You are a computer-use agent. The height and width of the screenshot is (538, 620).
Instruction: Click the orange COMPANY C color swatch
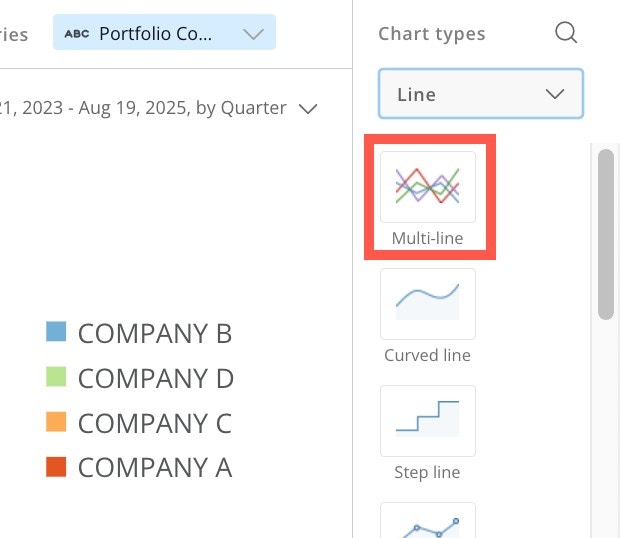click(x=56, y=421)
